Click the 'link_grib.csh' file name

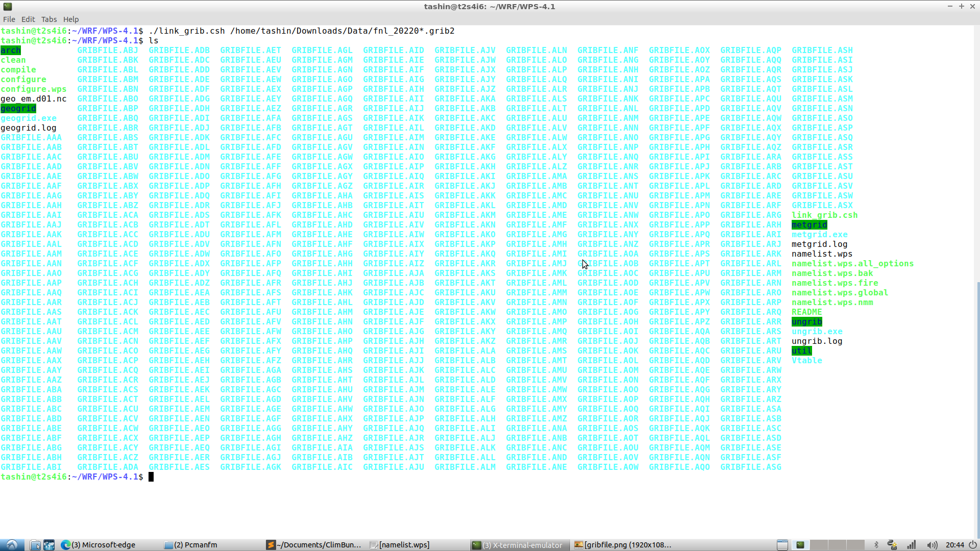(825, 215)
